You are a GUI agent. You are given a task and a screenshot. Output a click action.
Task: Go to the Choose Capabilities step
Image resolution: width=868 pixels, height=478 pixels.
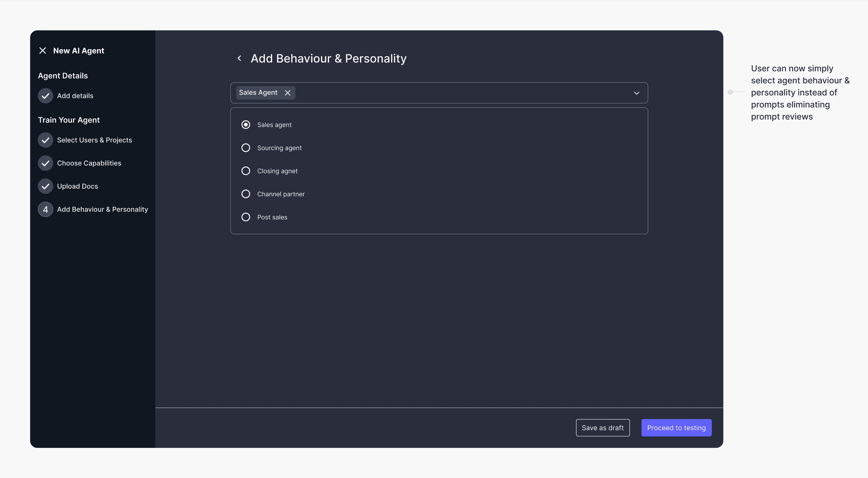coord(89,163)
